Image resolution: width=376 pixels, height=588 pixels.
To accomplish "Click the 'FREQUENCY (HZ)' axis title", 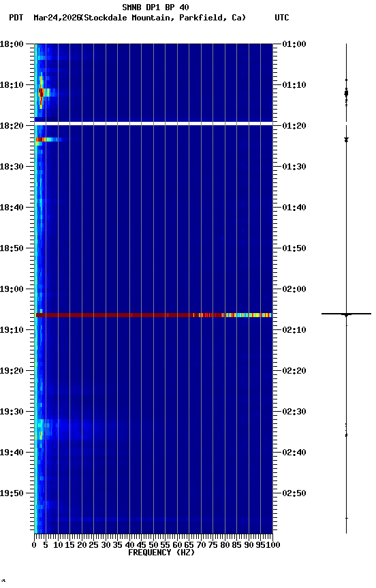I will 161,553.
